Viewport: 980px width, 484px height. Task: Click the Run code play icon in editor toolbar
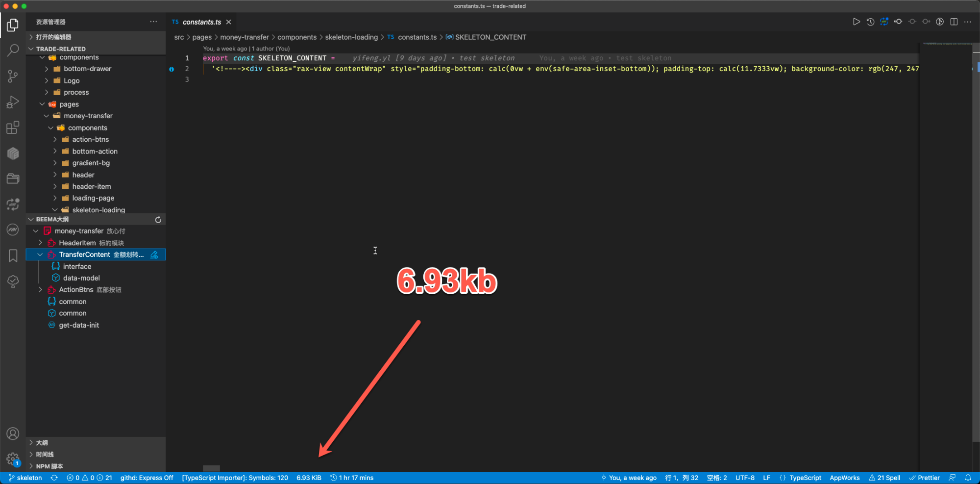[856, 22]
